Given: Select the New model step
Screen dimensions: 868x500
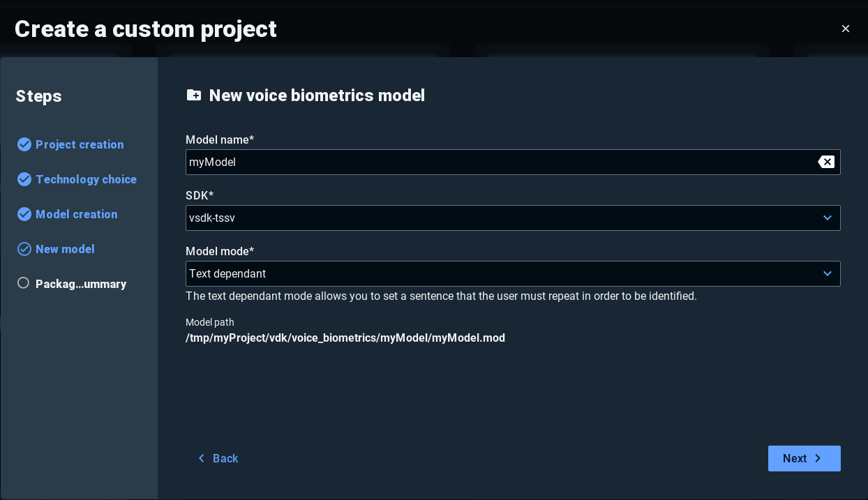Looking at the screenshot, I should coord(65,249).
